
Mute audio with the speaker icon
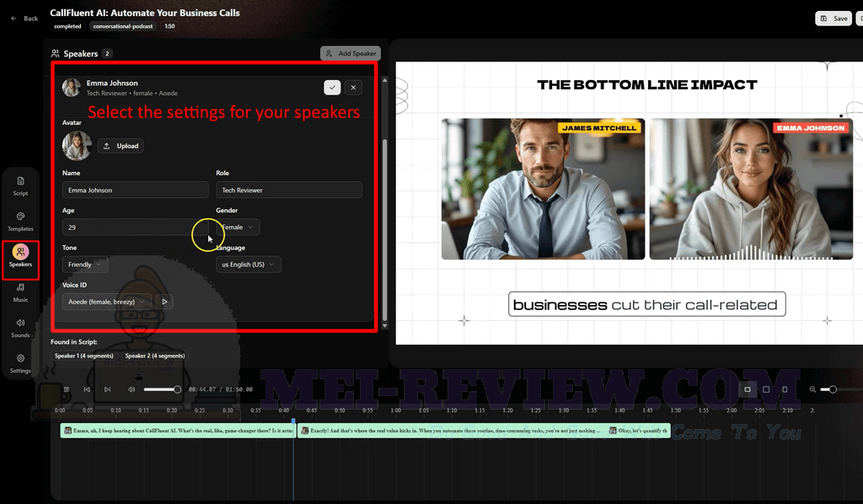[x=131, y=389]
